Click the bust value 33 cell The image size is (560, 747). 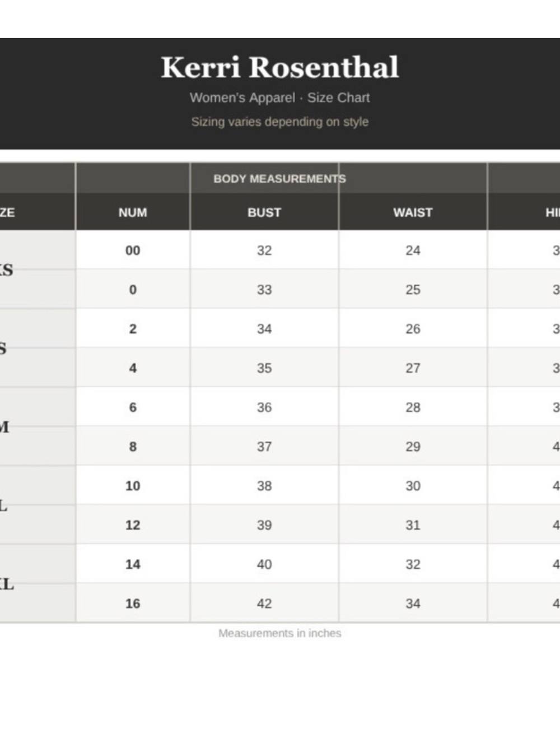point(264,290)
